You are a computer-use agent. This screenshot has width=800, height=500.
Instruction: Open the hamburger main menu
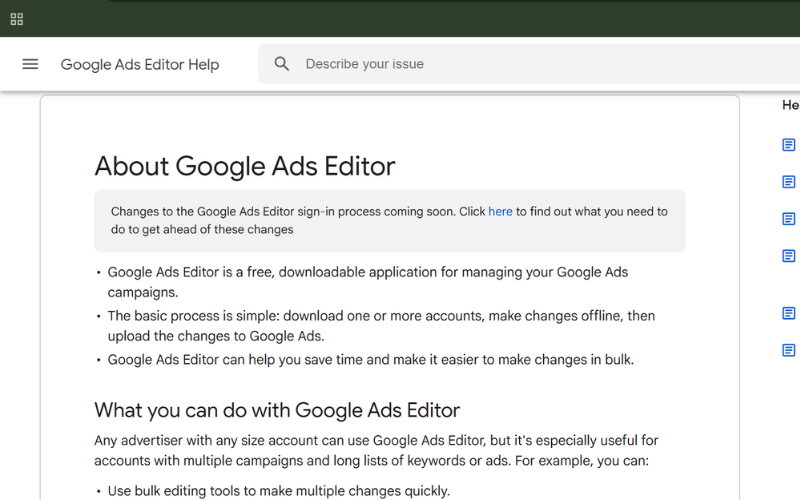[x=30, y=64]
